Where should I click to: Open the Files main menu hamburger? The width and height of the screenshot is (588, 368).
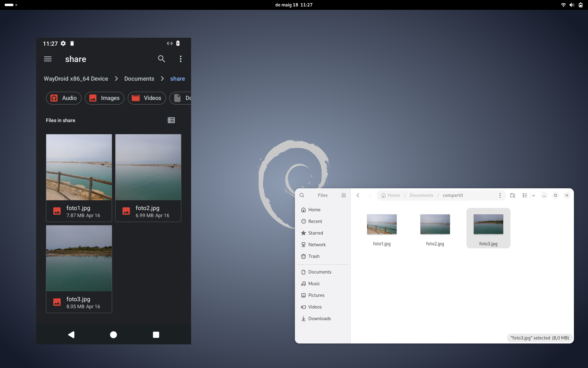click(x=344, y=195)
